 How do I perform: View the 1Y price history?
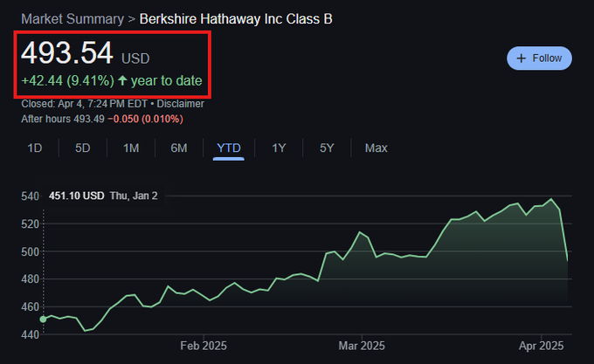(279, 148)
